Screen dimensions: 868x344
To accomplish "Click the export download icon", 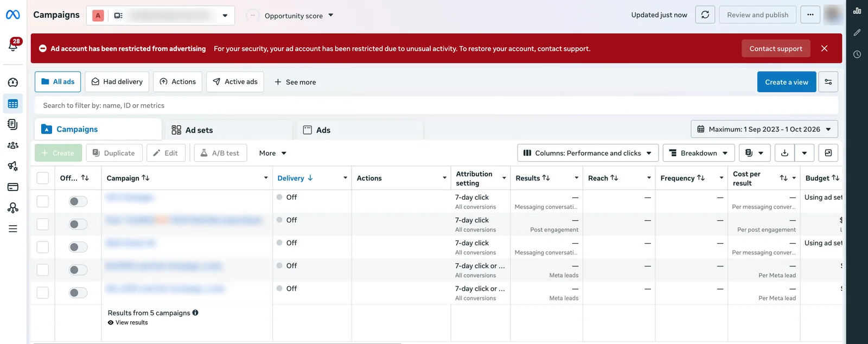I will click(784, 153).
